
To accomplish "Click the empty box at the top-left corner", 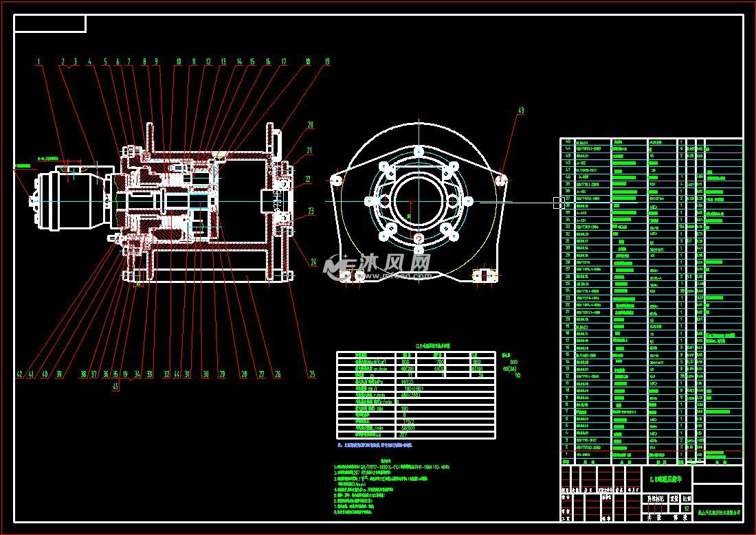I will [x=50, y=24].
